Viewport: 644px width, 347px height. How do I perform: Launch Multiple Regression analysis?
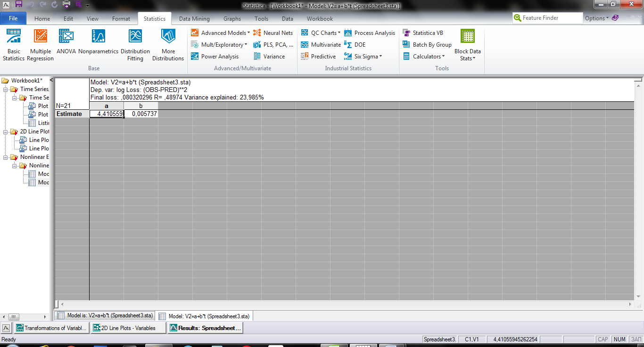(40, 45)
